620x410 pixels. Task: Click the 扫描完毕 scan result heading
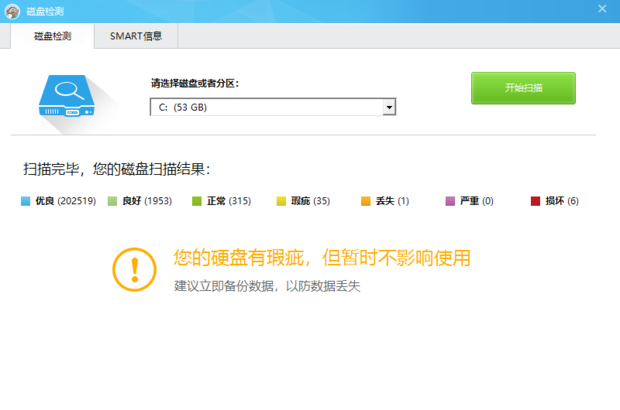[117, 169]
